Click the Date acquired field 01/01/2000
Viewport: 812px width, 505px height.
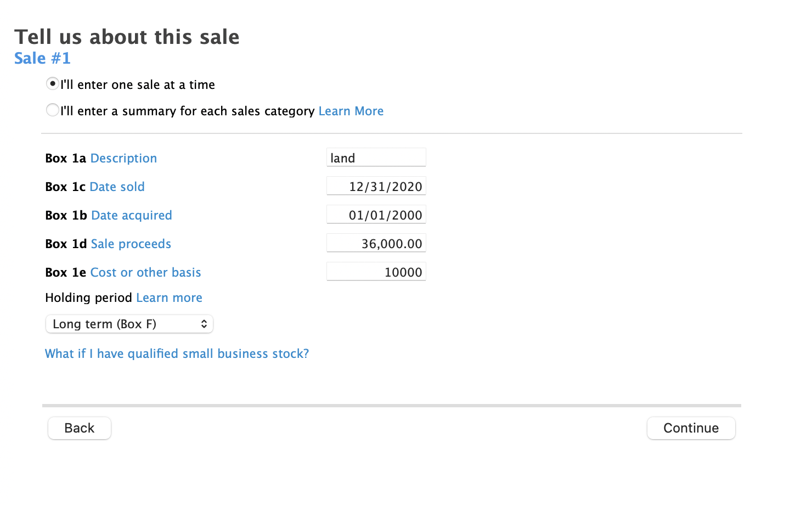(376, 215)
